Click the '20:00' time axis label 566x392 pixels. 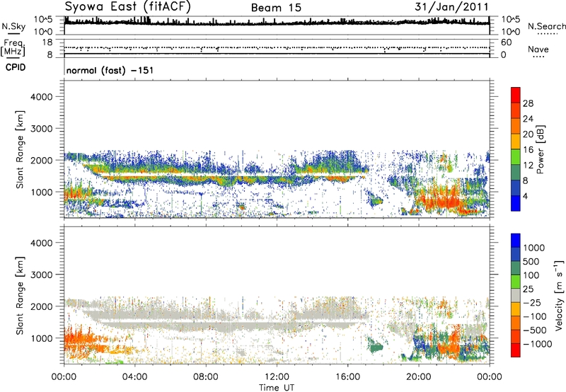pos(418,377)
